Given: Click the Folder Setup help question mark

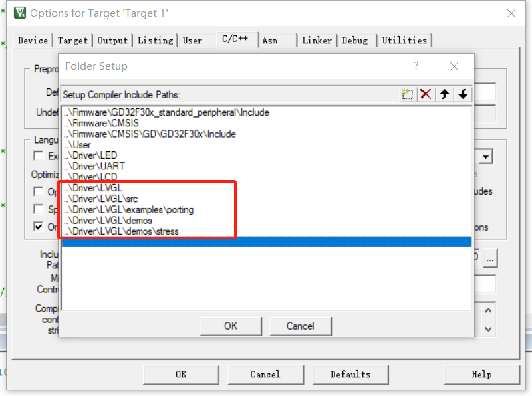Looking at the screenshot, I should pyautogui.click(x=416, y=66).
